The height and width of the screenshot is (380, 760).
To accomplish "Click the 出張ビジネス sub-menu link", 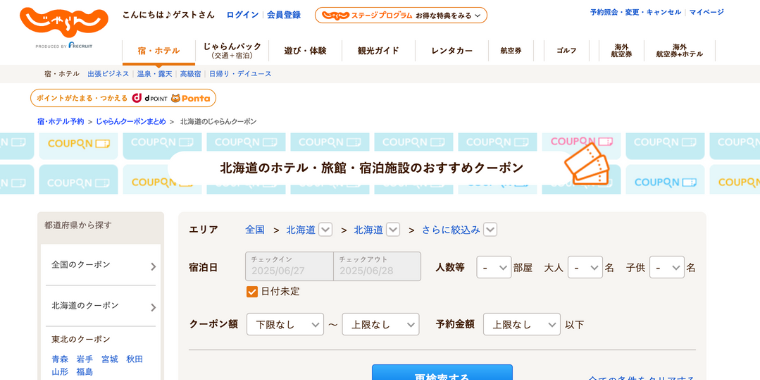I will coord(108,74).
